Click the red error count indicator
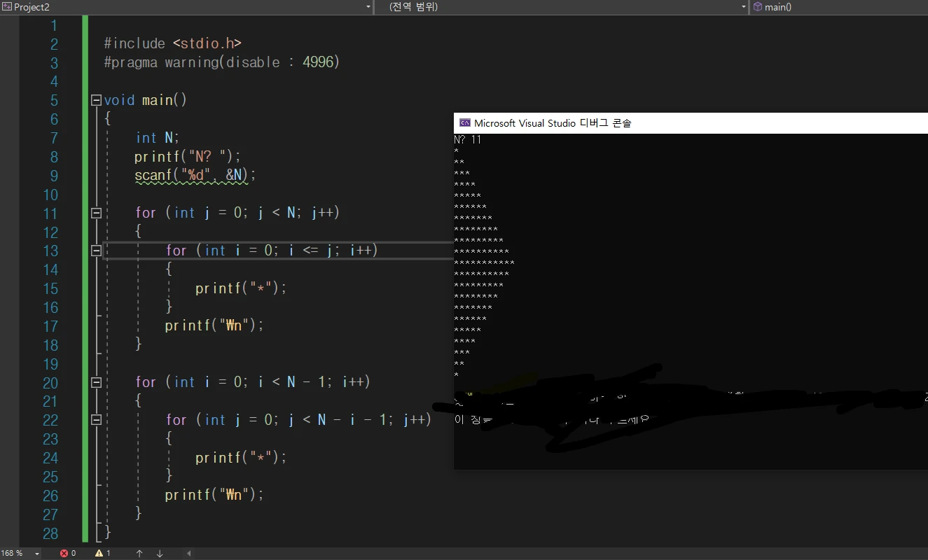Viewport: 928px width, 560px height. point(67,553)
